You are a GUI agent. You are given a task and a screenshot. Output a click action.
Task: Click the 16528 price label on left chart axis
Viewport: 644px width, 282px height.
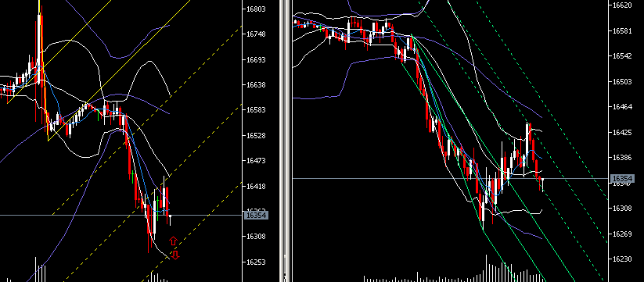point(256,136)
